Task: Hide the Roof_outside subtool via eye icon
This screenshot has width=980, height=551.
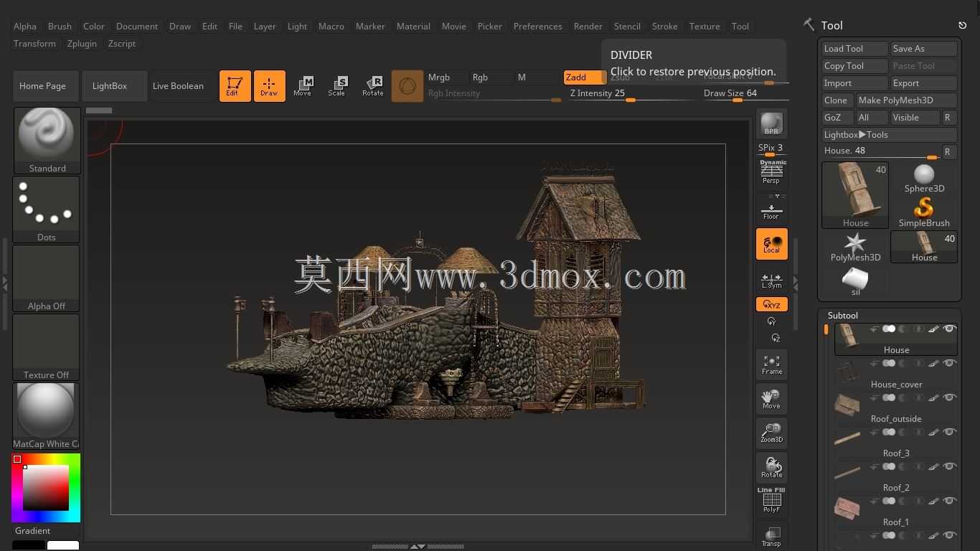Action: pos(949,398)
